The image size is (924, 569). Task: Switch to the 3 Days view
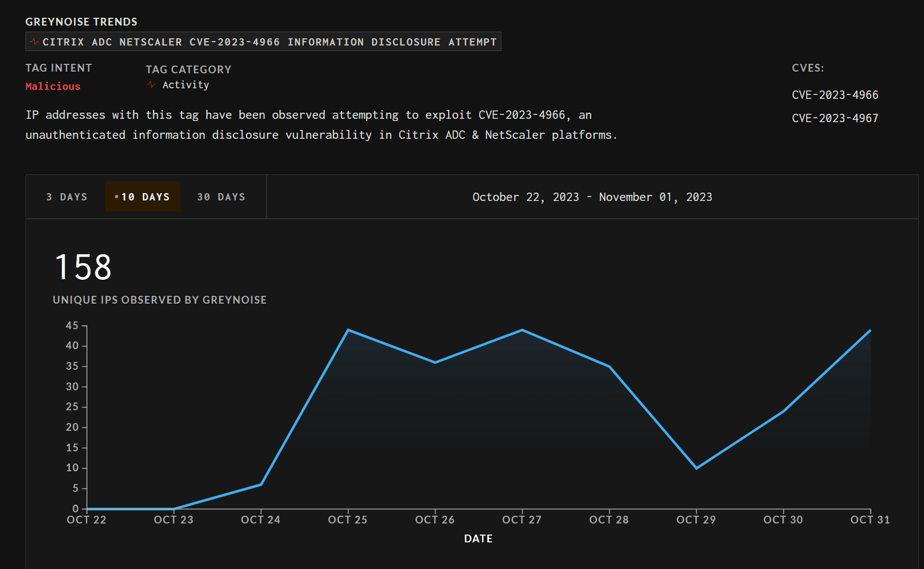coord(67,197)
